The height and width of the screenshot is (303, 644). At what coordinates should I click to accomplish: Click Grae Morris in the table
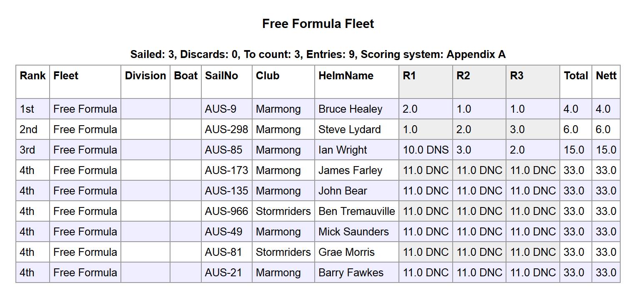tap(346, 252)
